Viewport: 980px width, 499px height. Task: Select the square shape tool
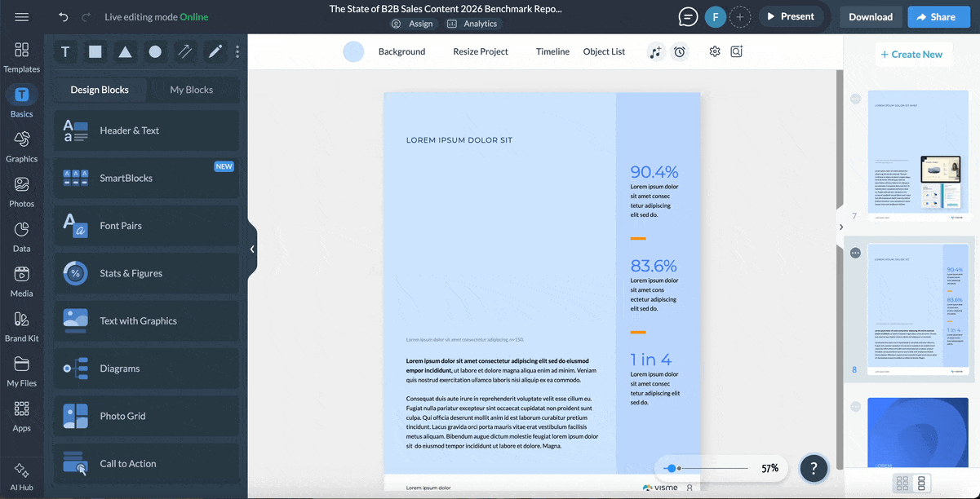coord(95,51)
